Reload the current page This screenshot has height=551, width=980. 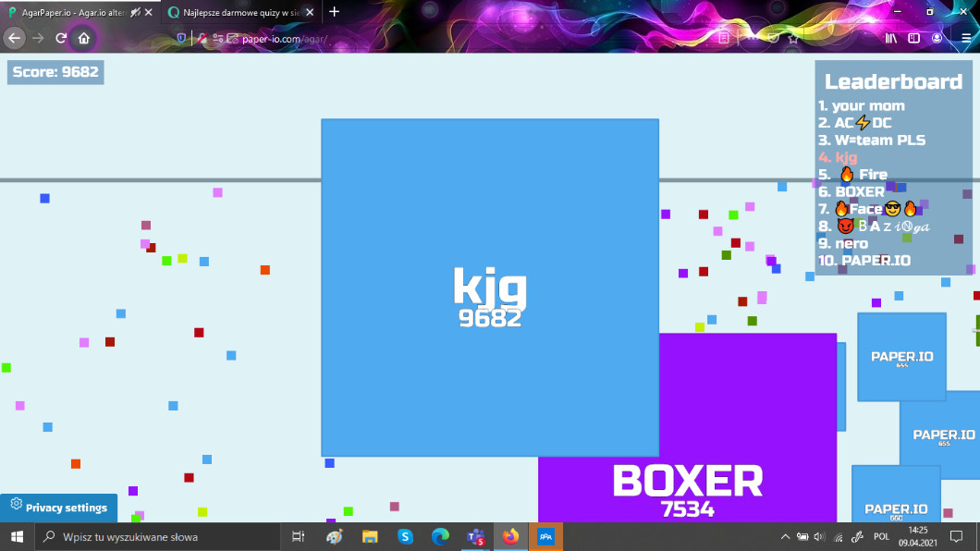[61, 38]
